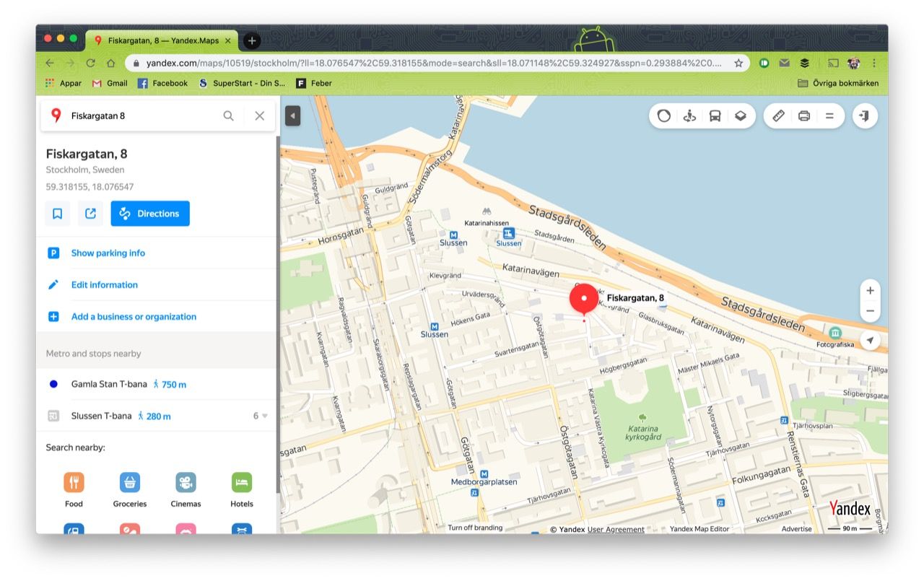Collapse the sidebar using arrow toggle
The height and width of the screenshot is (581, 924).
(x=292, y=115)
